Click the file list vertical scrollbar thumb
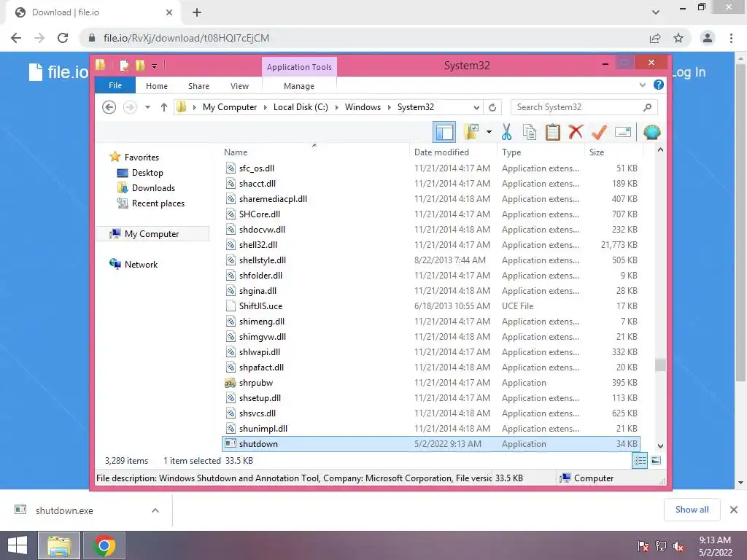This screenshot has width=747, height=560. tap(660, 365)
